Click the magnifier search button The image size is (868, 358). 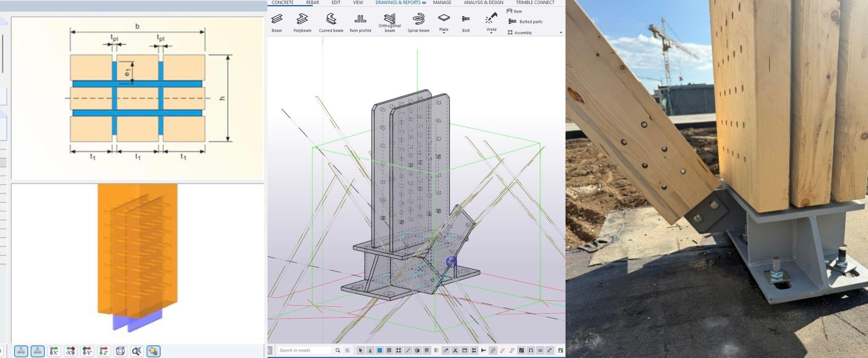pyautogui.click(x=338, y=350)
